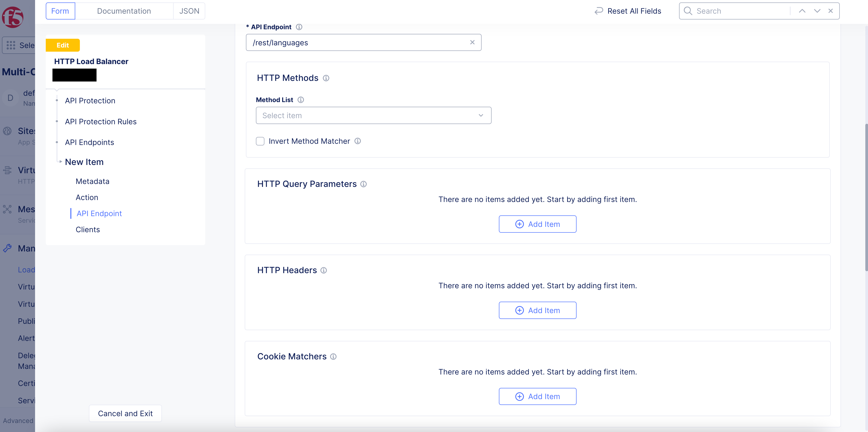
Task: Go to next search result arrow
Action: pos(817,11)
